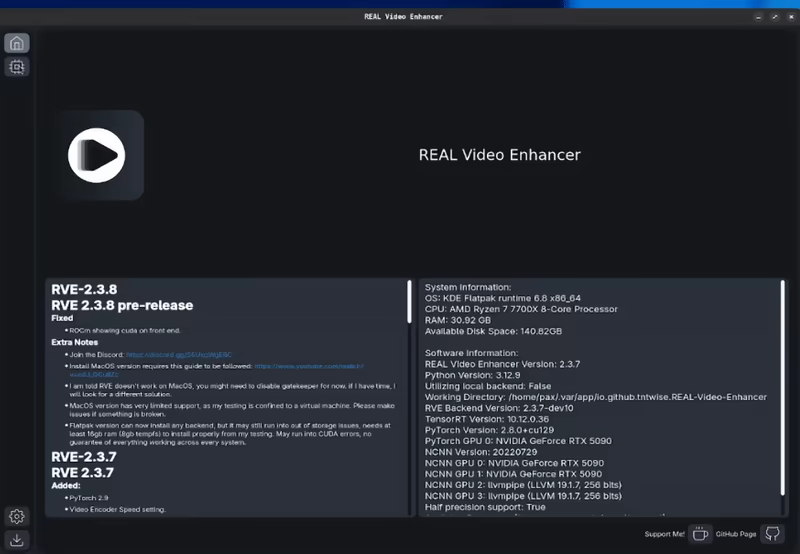
Task: Click 'PyTorch Version: 2.8.0+cu129' line
Action: pos(489,430)
